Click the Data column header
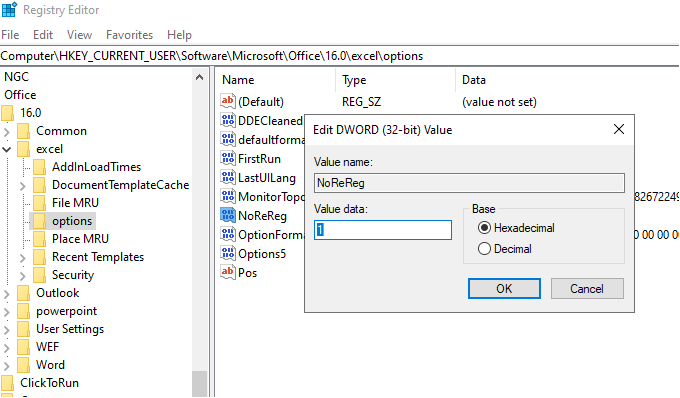This screenshot has height=398, width=680. click(x=567, y=80)
